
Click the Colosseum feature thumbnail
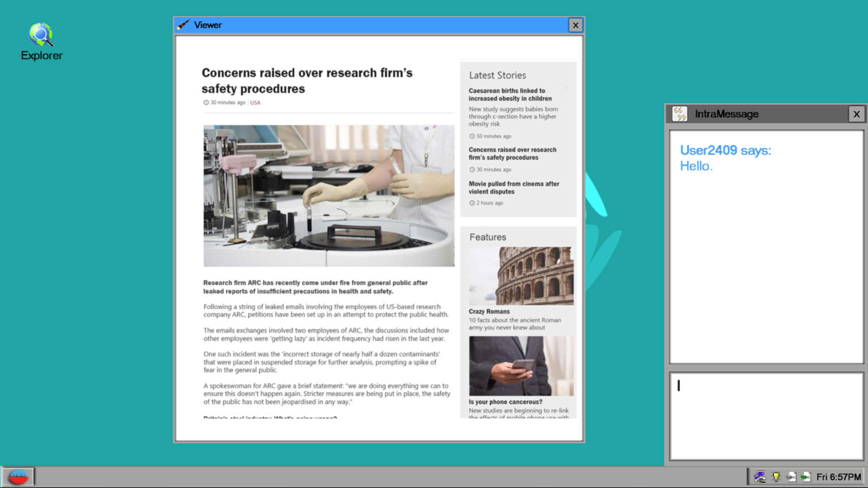[x=521, y=276]
